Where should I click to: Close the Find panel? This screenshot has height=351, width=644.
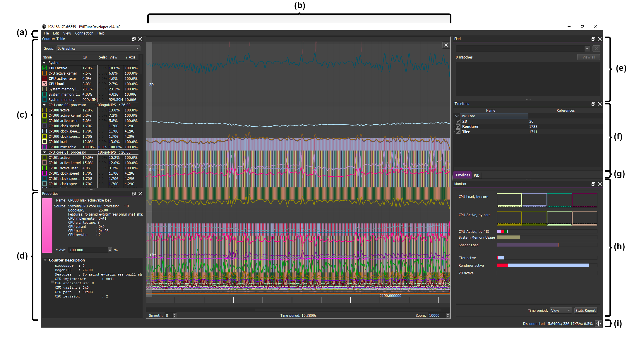[600, 39]
